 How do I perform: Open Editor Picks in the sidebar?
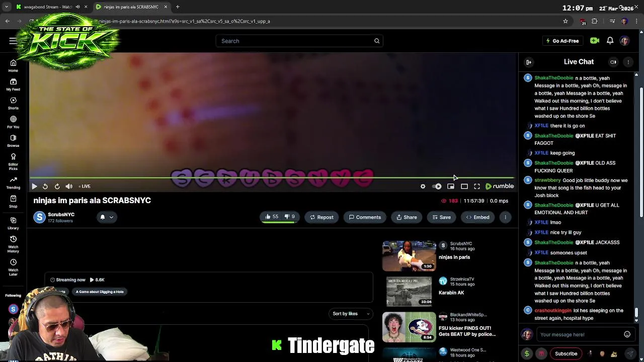tap(13, 161)
